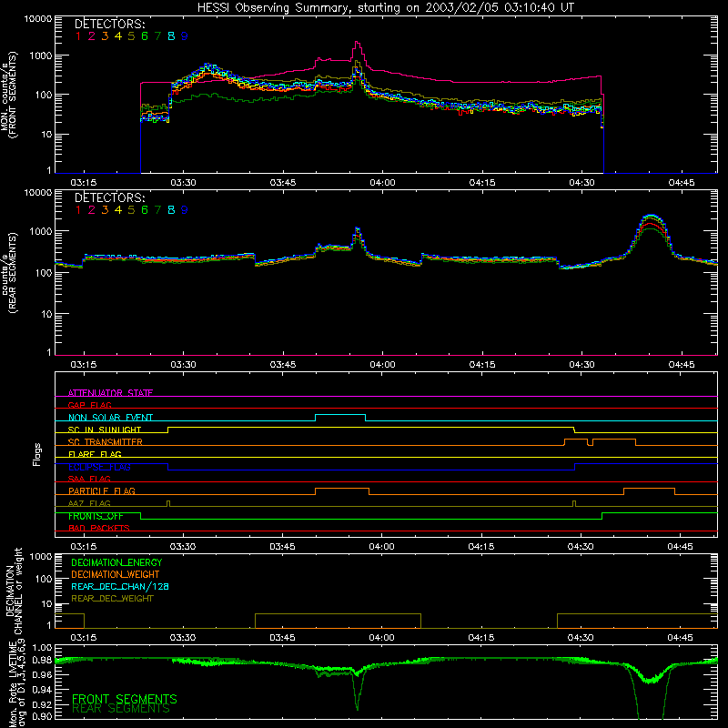Image resolution: width=728 pixels, height=728 pixels.
Task: Click detector number 7 in rear segments legend
Action: [x=157, y=210]
